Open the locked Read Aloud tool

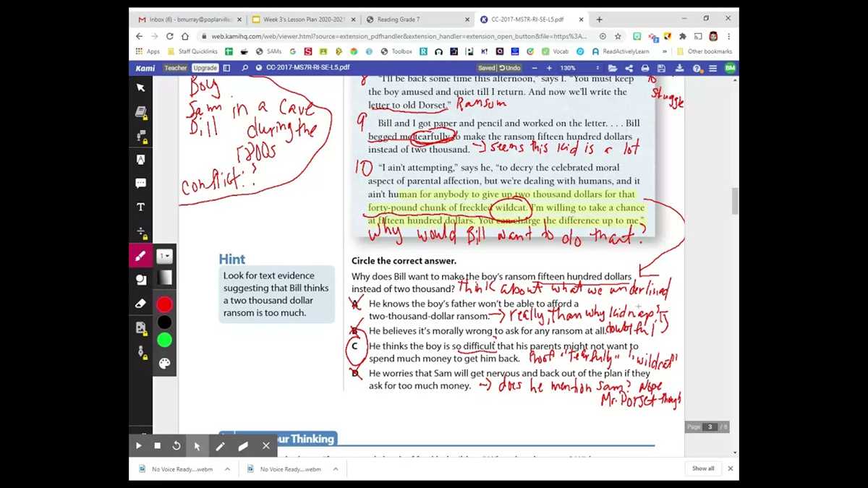pyautogui.click(x=140, y=136)
